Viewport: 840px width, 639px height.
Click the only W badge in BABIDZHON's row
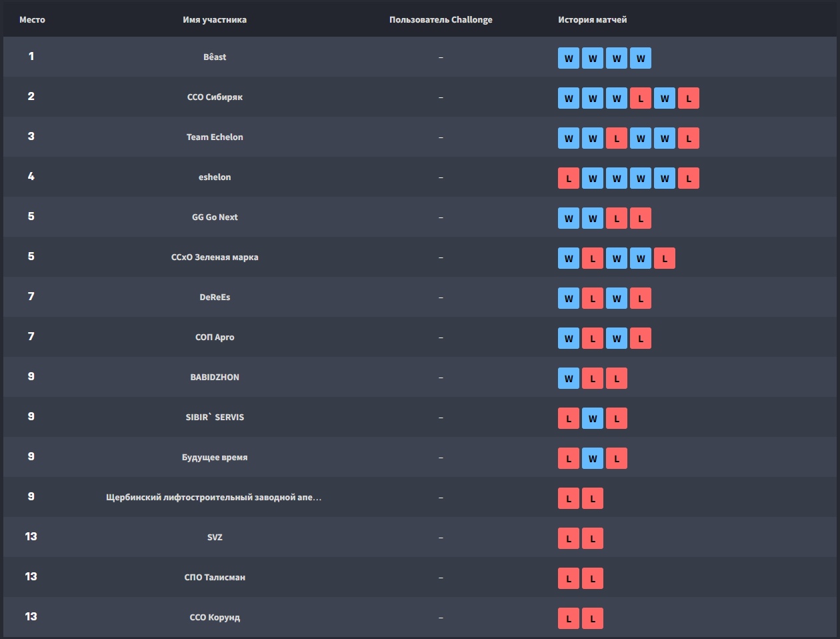coord(569,378)
